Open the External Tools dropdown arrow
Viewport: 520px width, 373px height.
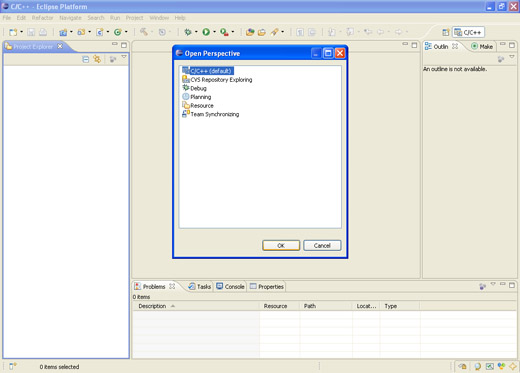[x=233, y=32]
